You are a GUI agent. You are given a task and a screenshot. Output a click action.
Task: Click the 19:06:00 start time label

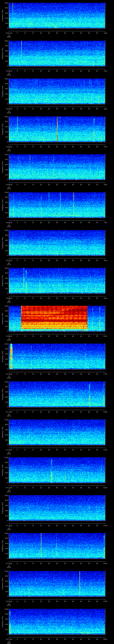(x=9, y=223)
